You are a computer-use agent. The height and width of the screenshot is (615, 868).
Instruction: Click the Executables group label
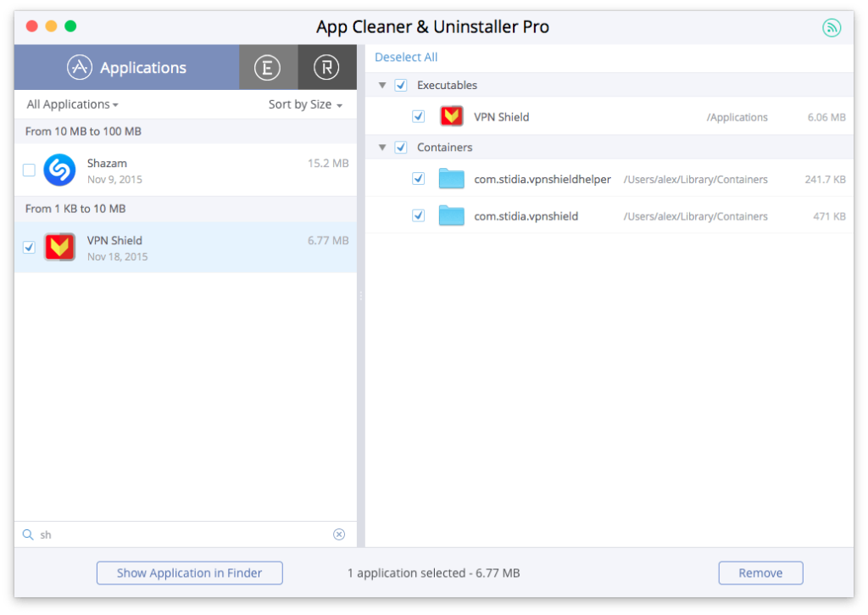point(447,85)
